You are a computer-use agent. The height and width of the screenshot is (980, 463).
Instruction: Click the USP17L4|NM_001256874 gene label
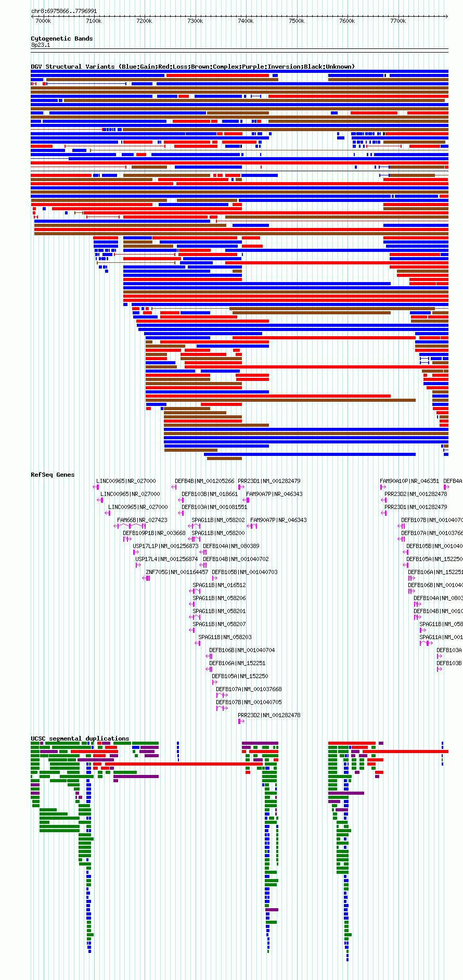click(166, 559)
